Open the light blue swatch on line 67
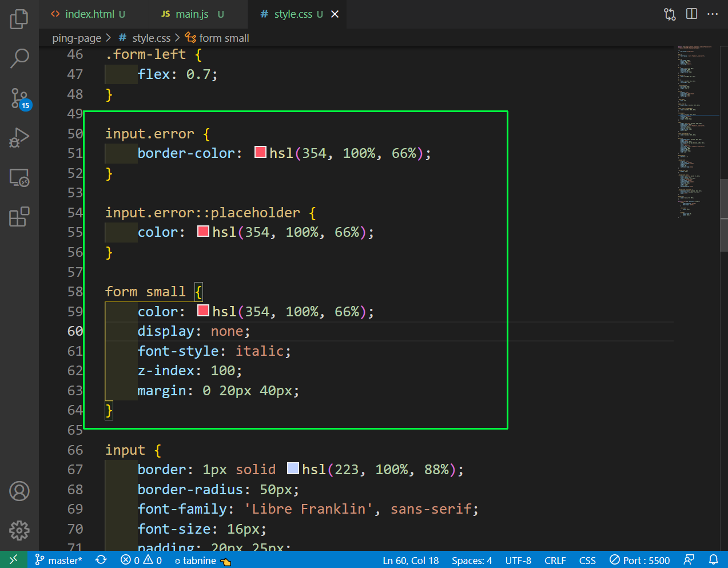Screen dimensions: 728x568 click(x=293, y=468)
